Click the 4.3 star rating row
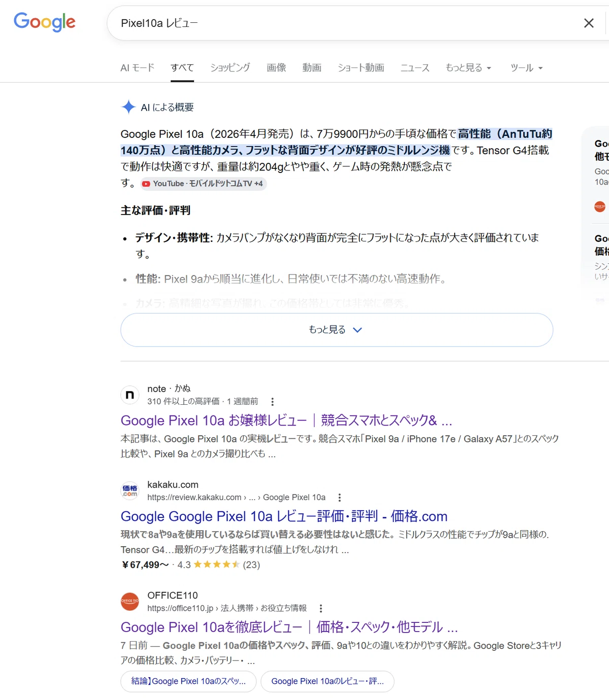The image size is (609, 700). pyautogui.click(x=219, y=565)
